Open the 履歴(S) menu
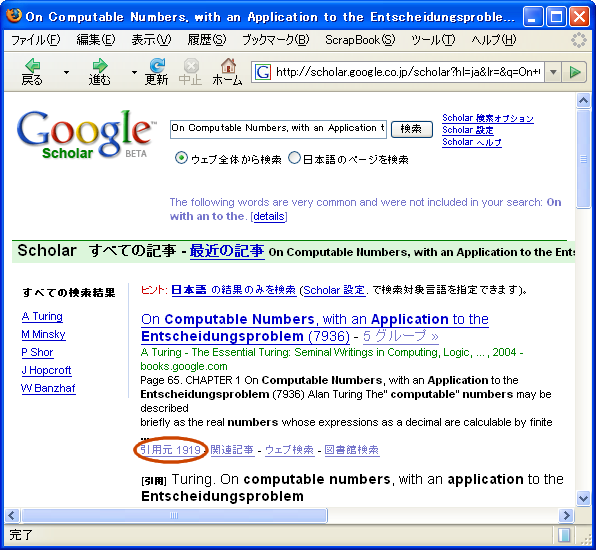The height and width of the screenshot is (550, 596). point(207,40)
